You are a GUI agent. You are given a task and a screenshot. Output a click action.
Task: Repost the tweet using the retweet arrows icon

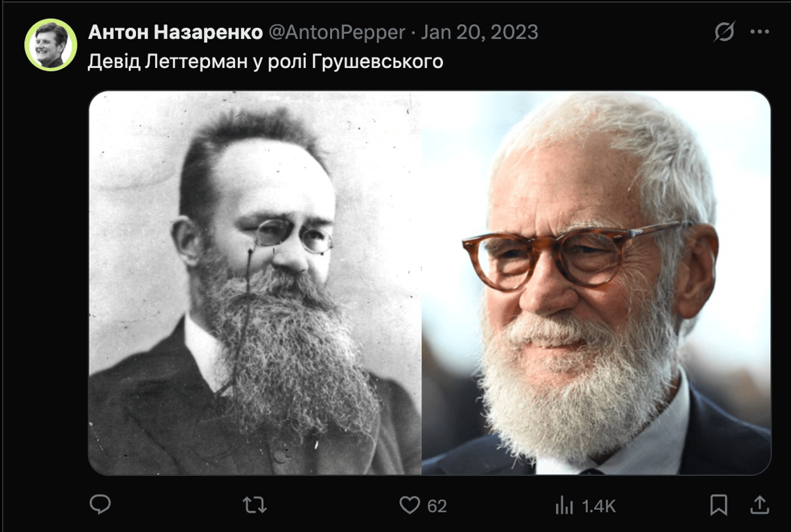254,505
